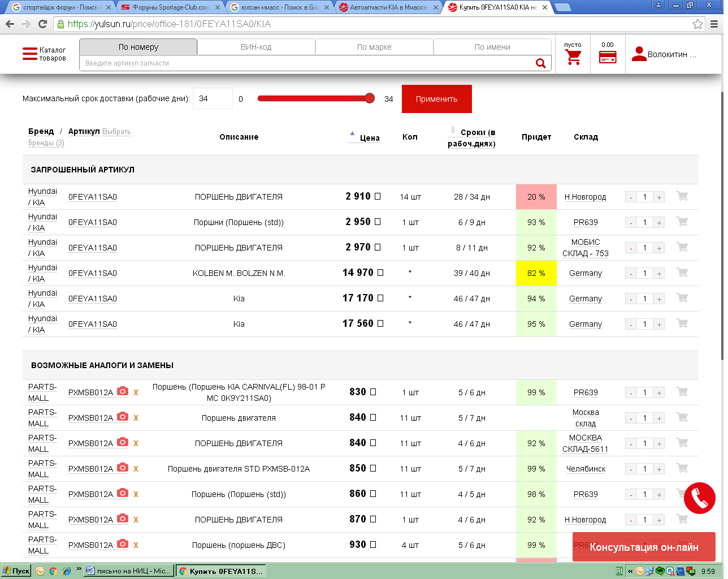This screenshot has height=579, width=728.
Task: Open the shopping cart icon labeled пусто
Action: [573, 57]
